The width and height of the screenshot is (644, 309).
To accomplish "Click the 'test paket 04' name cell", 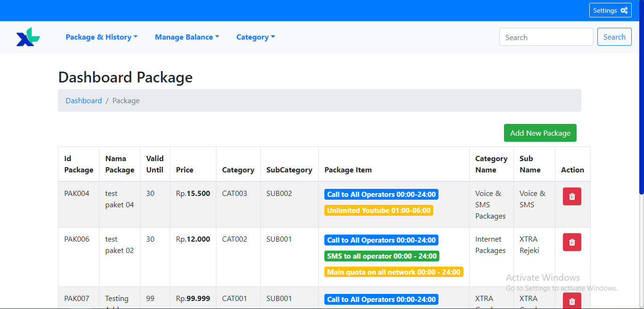I will click(x=120, y=204).
